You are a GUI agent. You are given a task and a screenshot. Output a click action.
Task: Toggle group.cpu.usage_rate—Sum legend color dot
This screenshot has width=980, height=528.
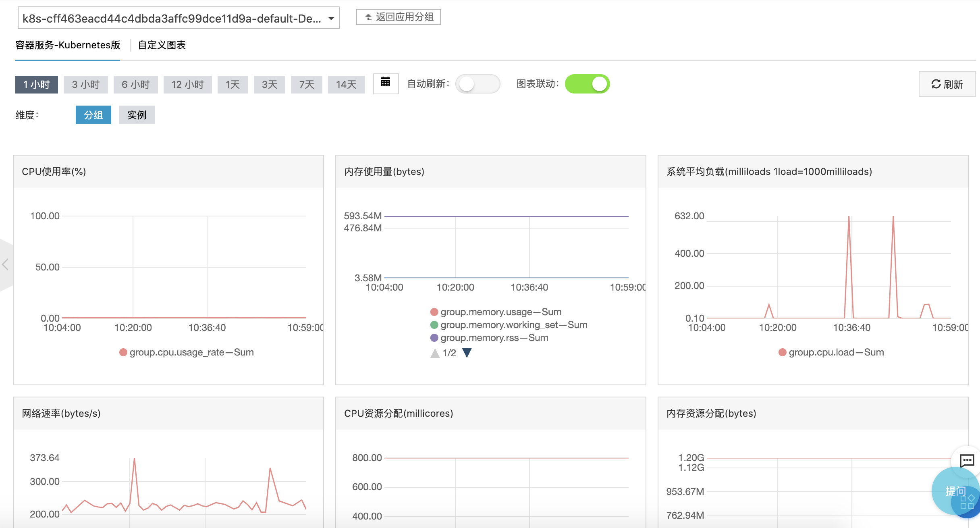click(123, 352)
